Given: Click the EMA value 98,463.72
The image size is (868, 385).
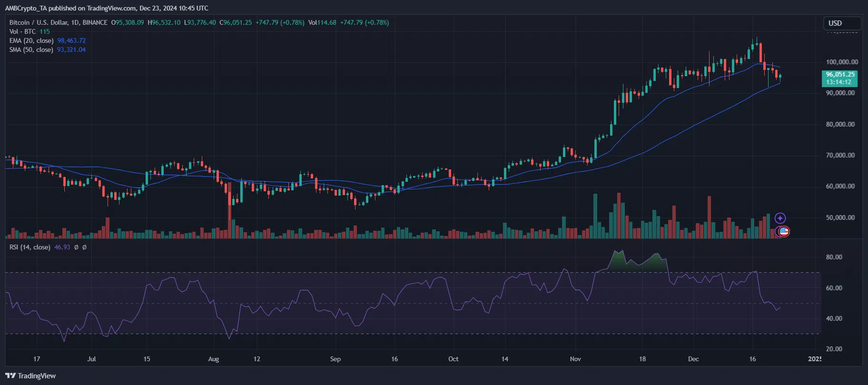Looking at the screenshot, I should [71, 40].
